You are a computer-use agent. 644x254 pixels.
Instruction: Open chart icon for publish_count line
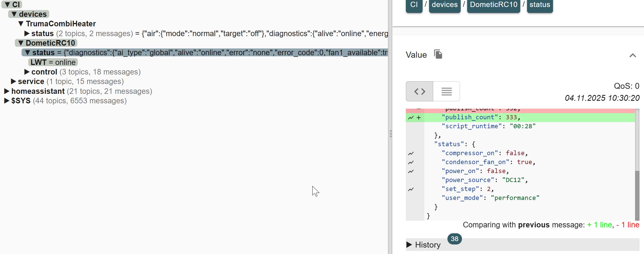[411, 118]
